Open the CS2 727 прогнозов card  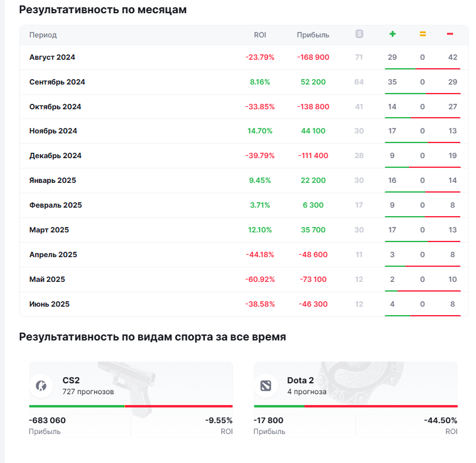130,386
